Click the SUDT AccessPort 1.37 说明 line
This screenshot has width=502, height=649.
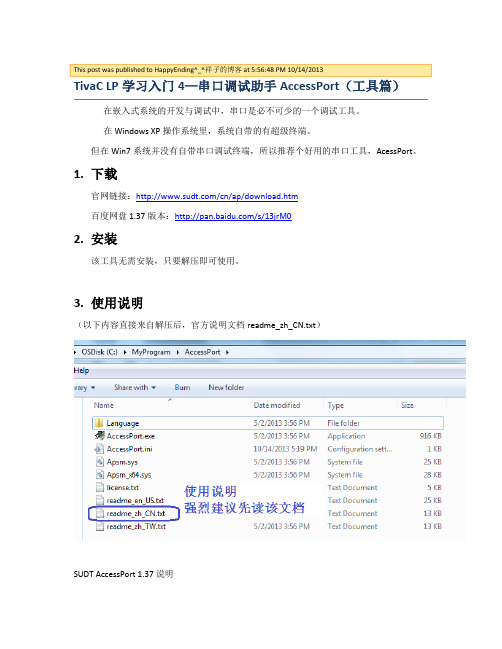(x=123, y=574)
